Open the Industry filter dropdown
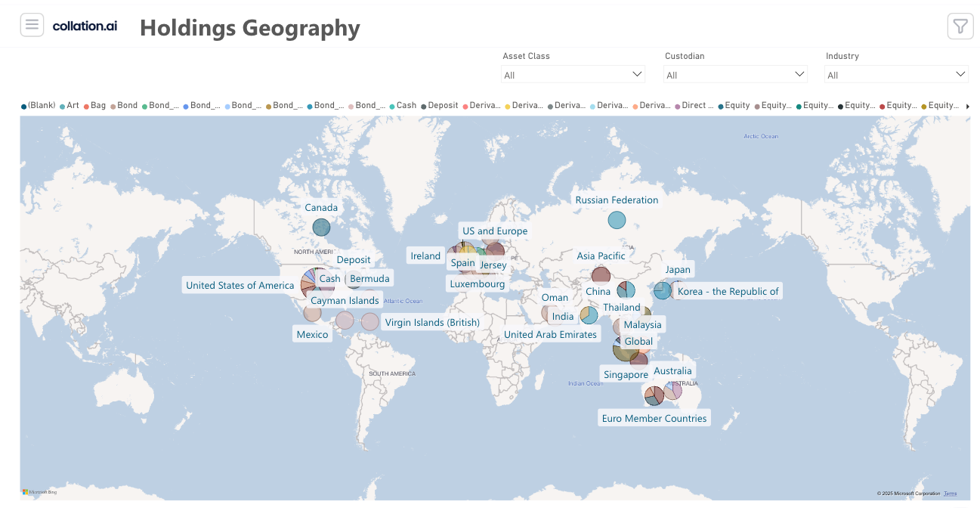The height and width of the screenshot is (508, 980). (x=896, y=75)
